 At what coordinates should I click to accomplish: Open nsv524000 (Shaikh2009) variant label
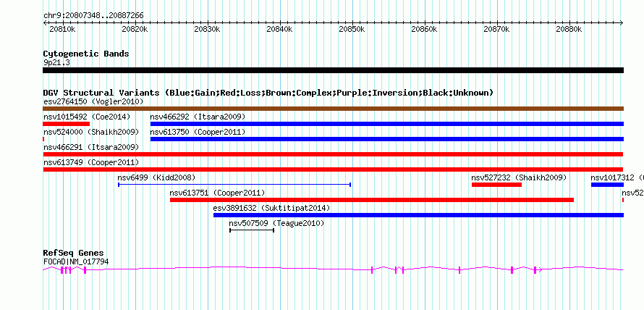90,132
